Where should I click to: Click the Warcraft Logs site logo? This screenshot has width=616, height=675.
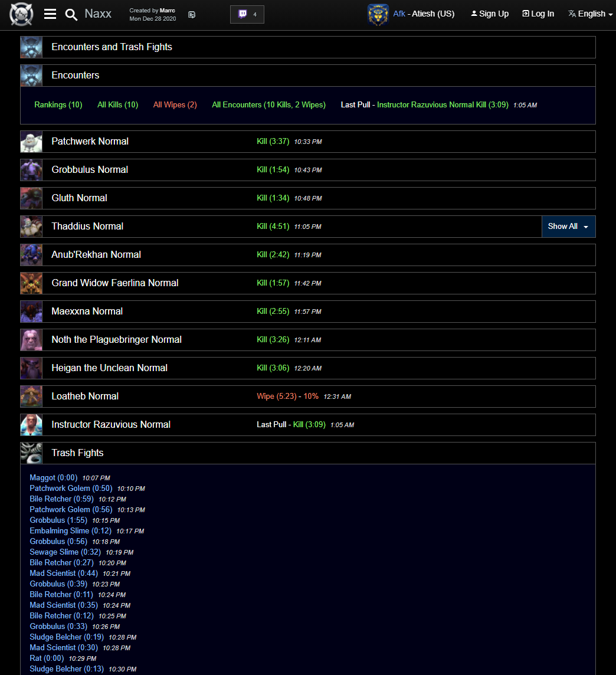21,14
